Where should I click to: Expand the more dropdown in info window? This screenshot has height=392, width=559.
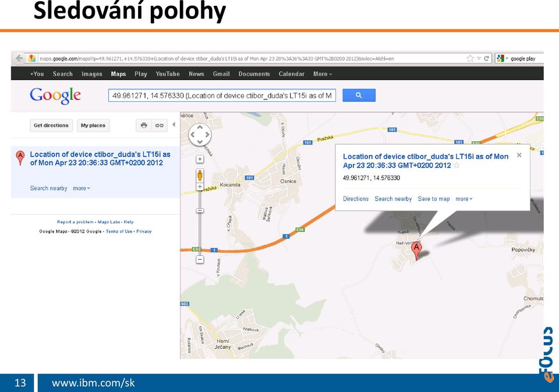click(x=464, y=199)
